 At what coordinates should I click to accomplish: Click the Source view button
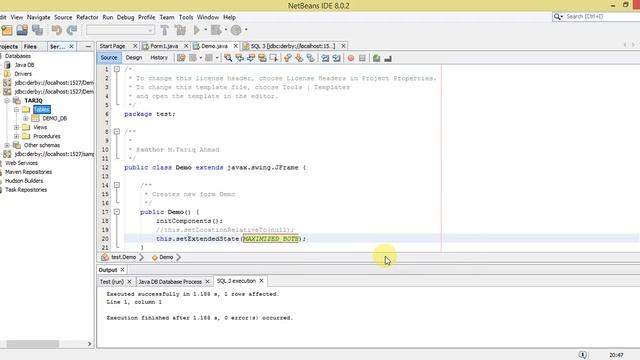109,58
